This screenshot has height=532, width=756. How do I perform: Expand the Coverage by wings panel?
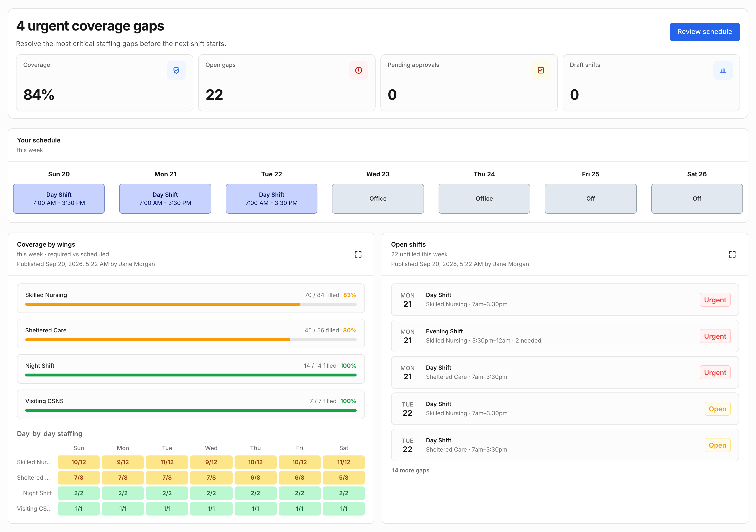pyautogui.click(x=358, y=254)
